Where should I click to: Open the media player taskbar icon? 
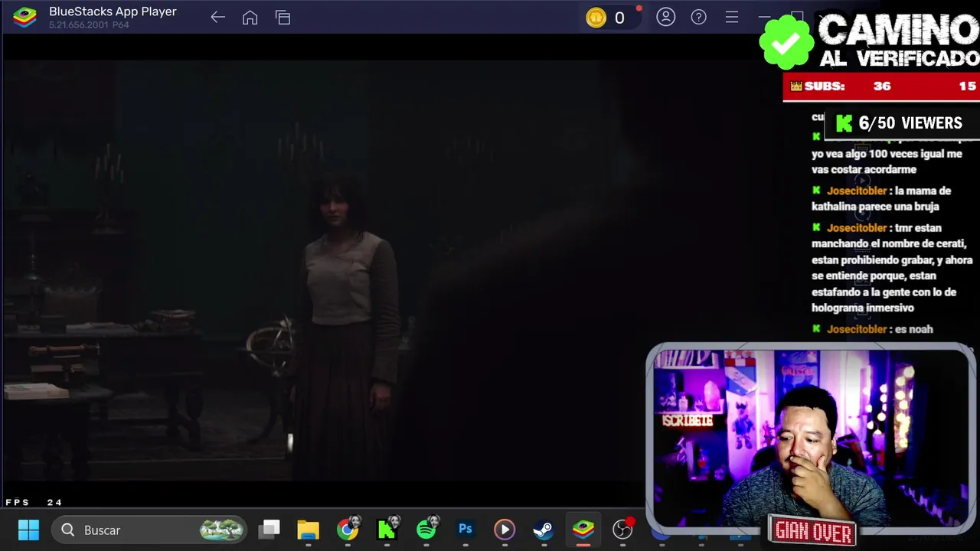(505, 529)
